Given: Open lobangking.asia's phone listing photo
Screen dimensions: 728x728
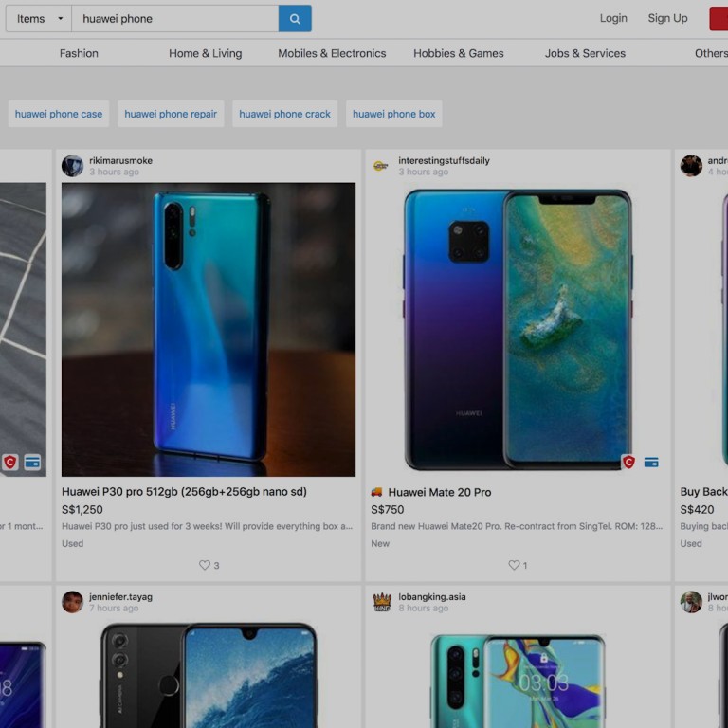Looking at the screenshot, I should pos(518,675).
